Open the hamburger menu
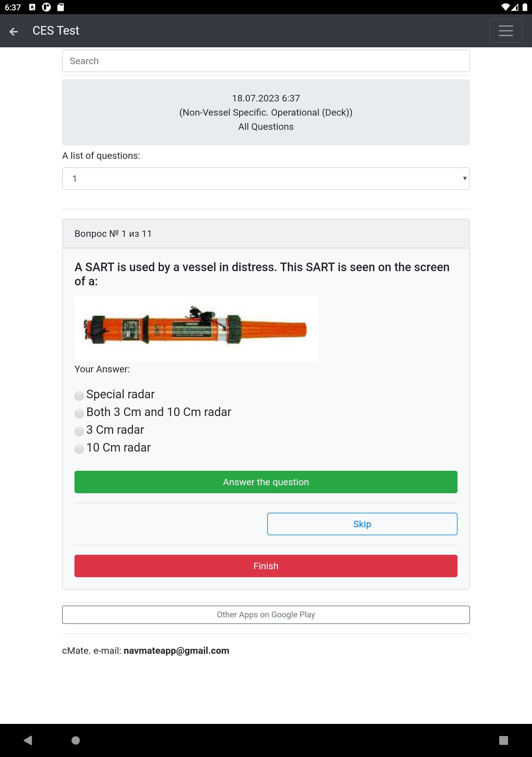The image size is (532, 757). click(x=506, y=31)
